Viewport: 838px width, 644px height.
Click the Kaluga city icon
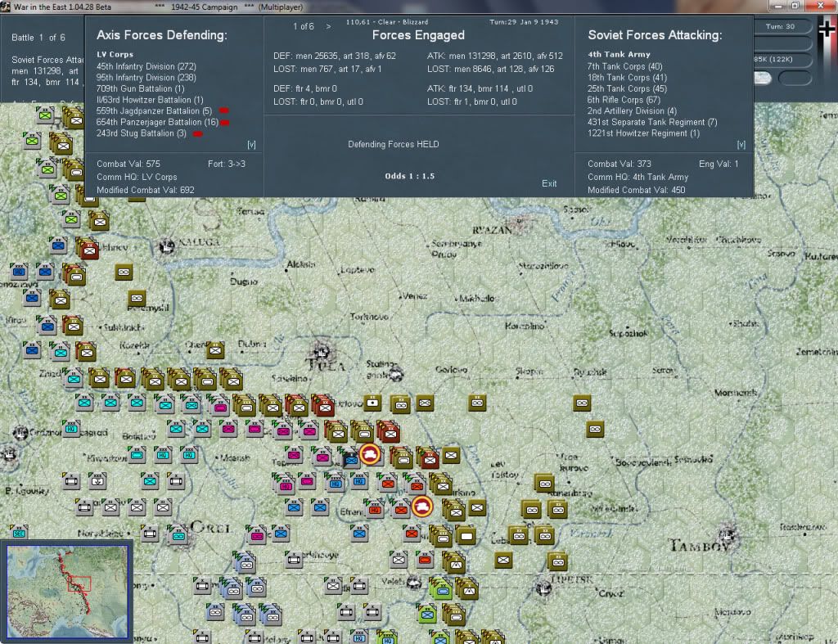click(x=167, y=246)
